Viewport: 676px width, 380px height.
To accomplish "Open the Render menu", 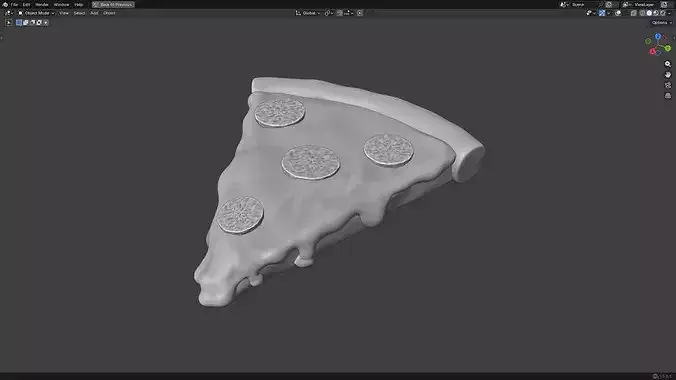I will (x=42, y=4).
